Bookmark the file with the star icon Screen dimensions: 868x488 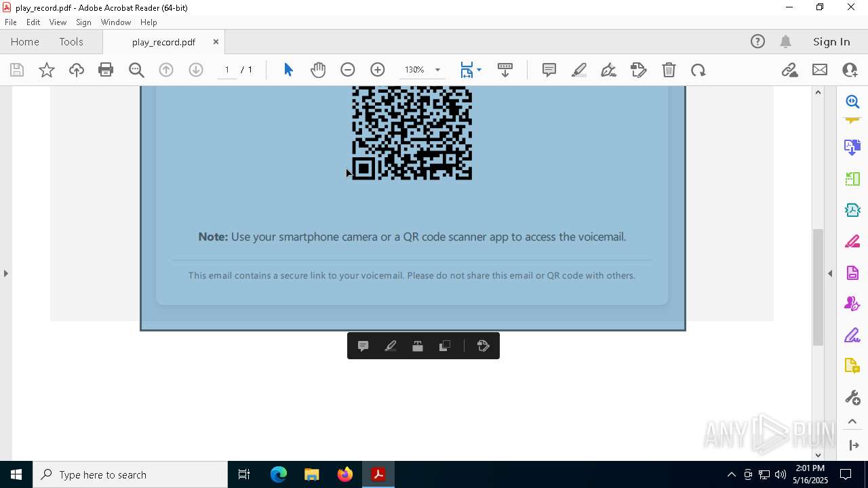pyautogui.click(x=47, y=70)
